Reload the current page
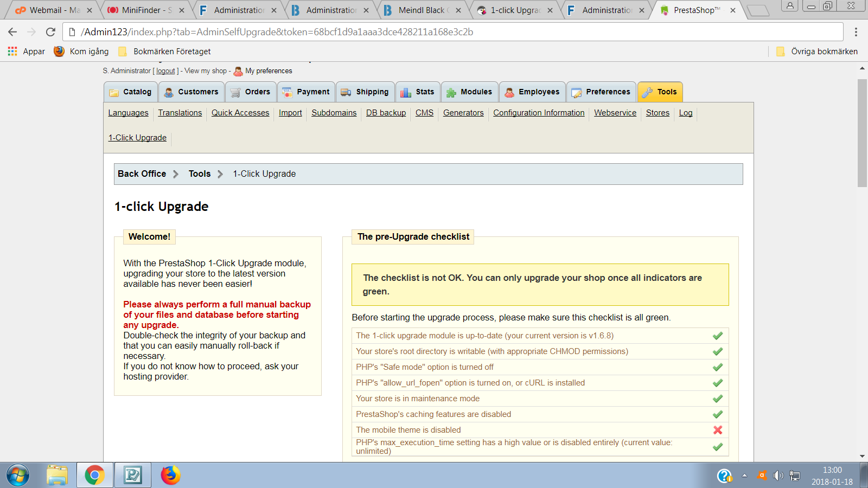The height and width of the screenshot is (488, 868). (50, 32)
